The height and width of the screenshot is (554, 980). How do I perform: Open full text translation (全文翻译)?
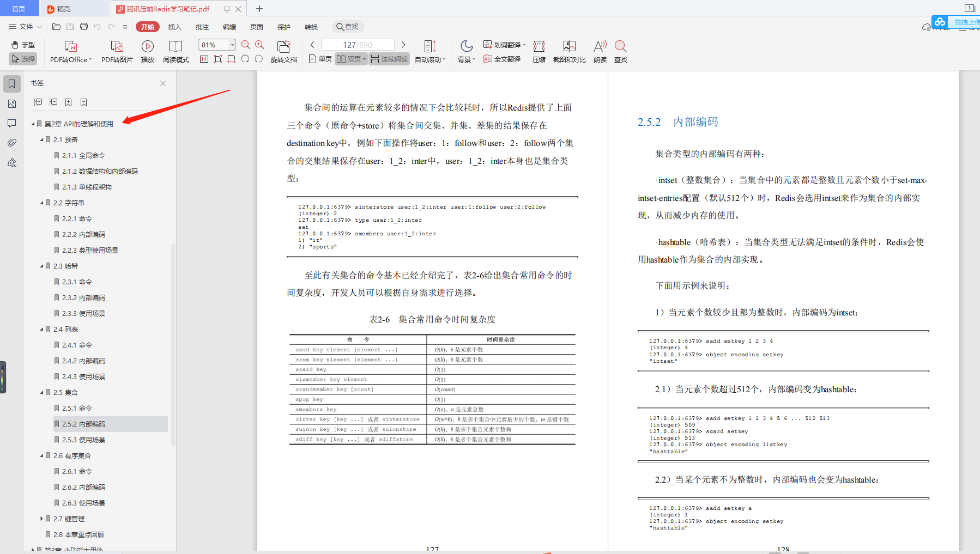[502, 59]
